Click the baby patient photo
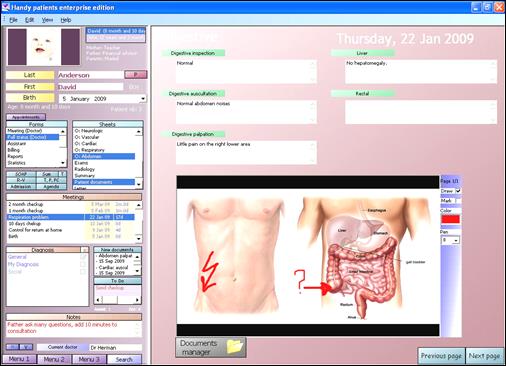The image size is (506, 366). (x=44, y=47)
